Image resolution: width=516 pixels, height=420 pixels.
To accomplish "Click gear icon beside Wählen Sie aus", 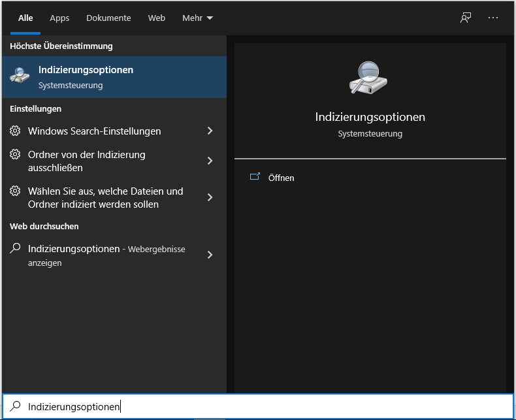I will pos(15,191).
